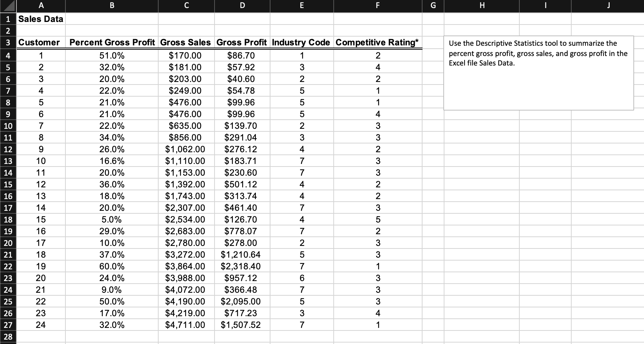Click the Select All corner button
This screenshot has height=344, width=644.
click(8, 5)
